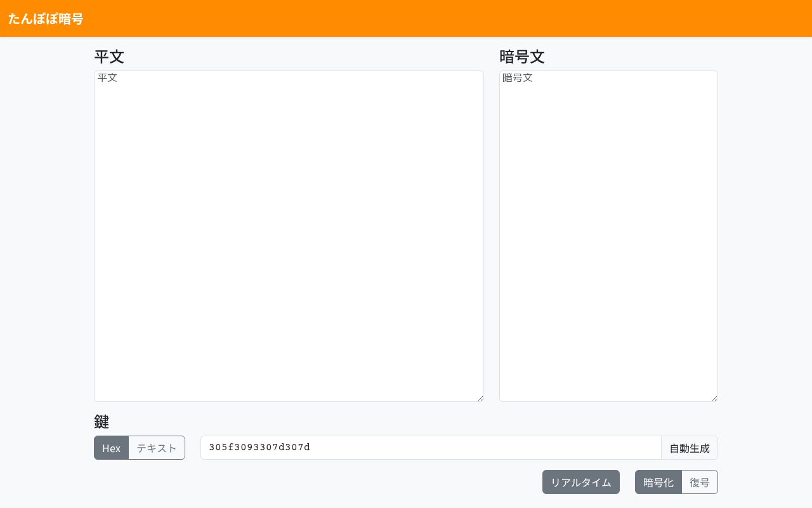Viewport: 812px width, 508px height.
Task: Grab the plaintext area resize handle
Action: [480, 398]
